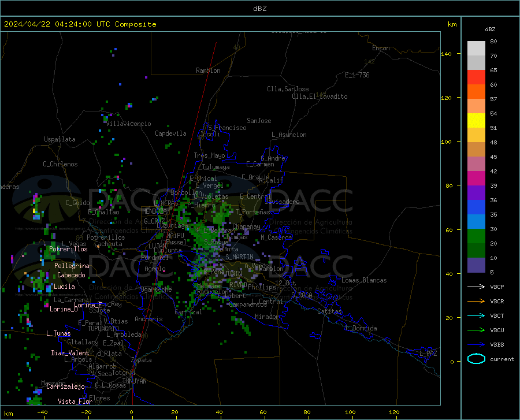The image size is (520, 420).
Task: Click the cyan 'current' ellipse icon
Action: point(476,359)
